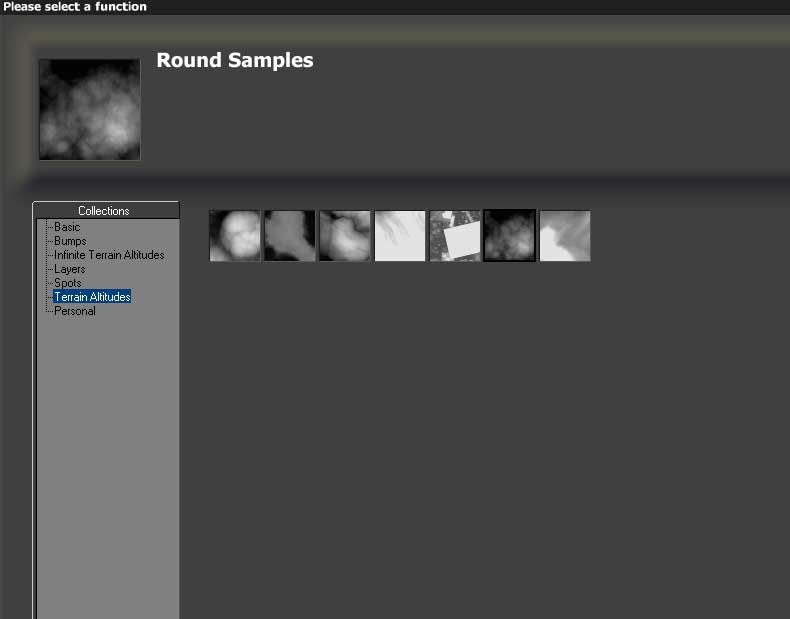790x619 pixels.
Task: Click the highlighted Terrain Altitudes collection
Action: [x=92, y=297]
